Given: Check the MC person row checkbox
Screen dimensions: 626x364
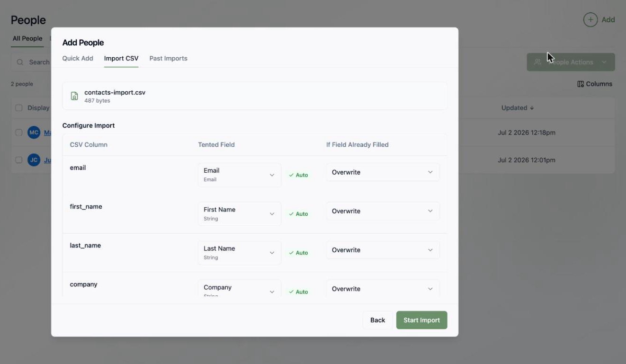Looking at the screenshot, I should (x=19, y=133).
